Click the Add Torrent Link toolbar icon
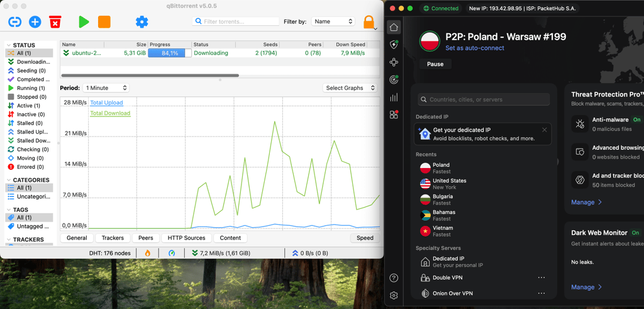This screenshot has width=644, height=309. click(15, 21)
